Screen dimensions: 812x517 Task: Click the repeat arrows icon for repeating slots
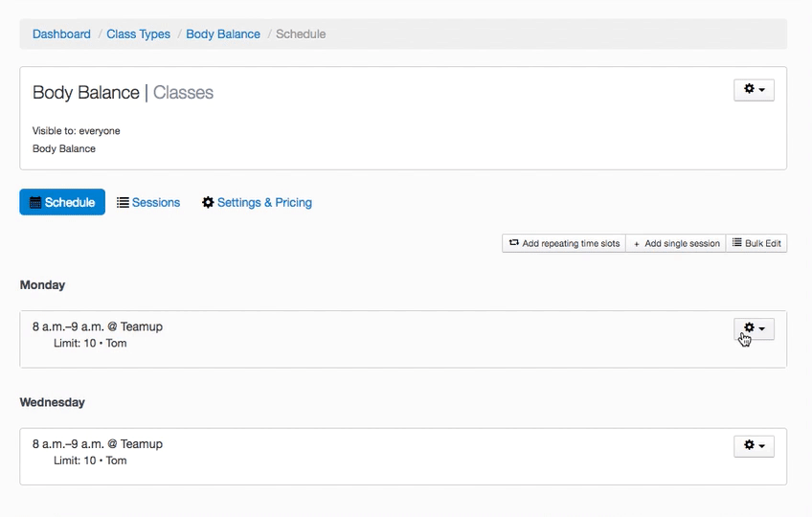pyautogui.click(x=514, y=243)
